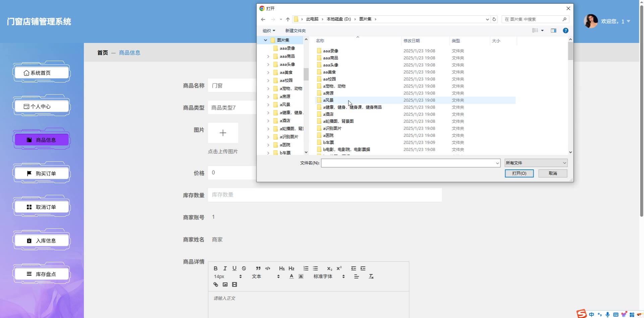Select a酒店 in the navigation tree
Image resolution: width=644 pixels, height=318 pixels.
pos(285,121)
